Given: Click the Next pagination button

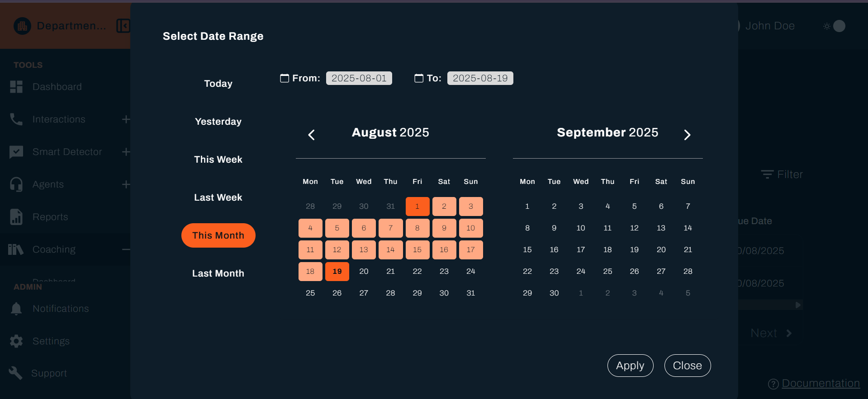Looking at the screenshot, I should click(771, 333).
